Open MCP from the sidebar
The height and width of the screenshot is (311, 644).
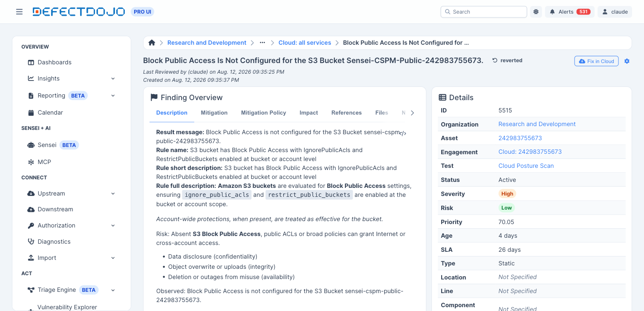pos(44,162)
